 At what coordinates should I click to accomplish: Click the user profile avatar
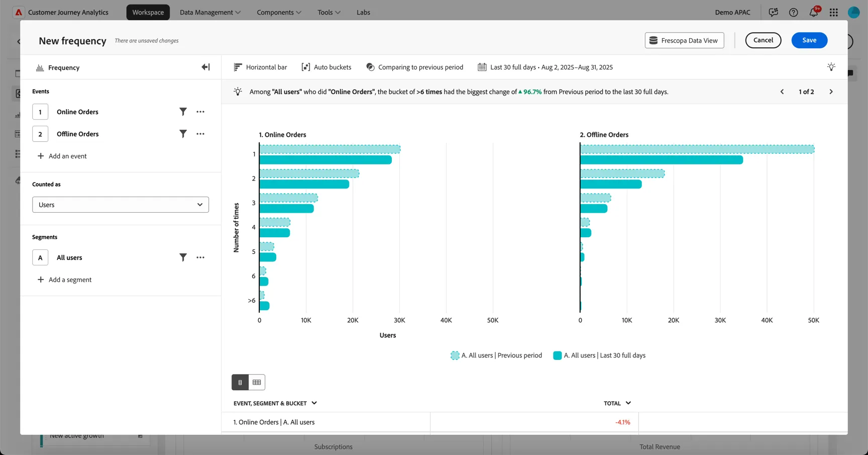[x=854, y=12]
